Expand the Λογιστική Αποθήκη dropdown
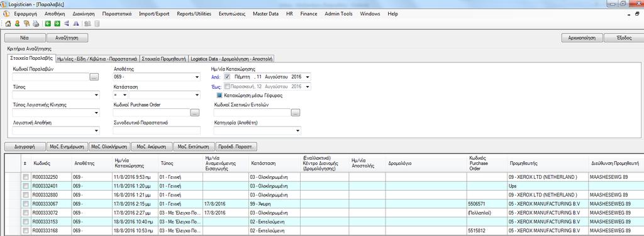The height and width of the screenshot is (236, 644). (96, 131)
